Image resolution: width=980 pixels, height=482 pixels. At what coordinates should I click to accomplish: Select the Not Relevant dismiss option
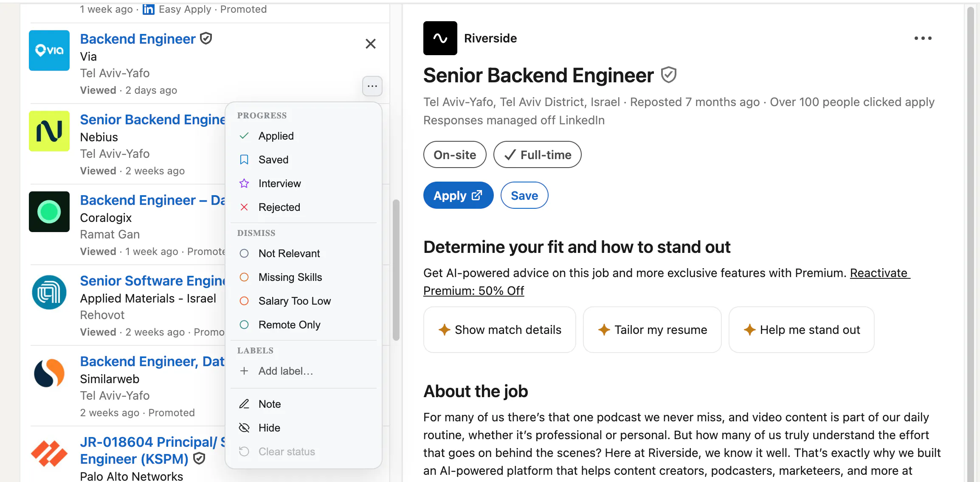pyautogui.click(x=304, y=253)
